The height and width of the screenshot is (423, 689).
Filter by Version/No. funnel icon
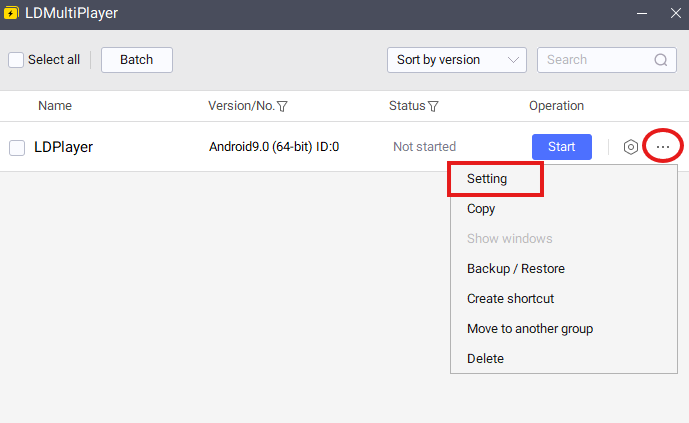pyautogui.click(x=282, y=106)
